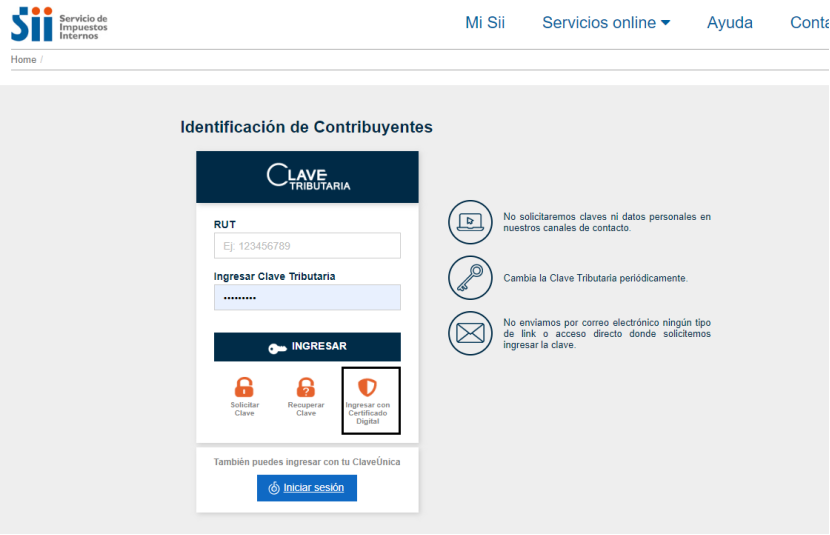Click the Ingresar con Certificado Digital shield icon
Viewport: 830px width, 535px height.
click(367, 387)
